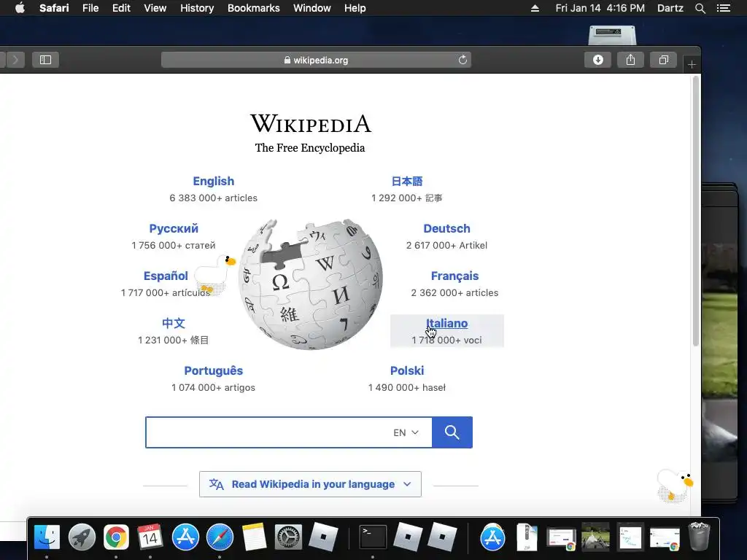Image resolution: width=747 pixels, height=560 pixels.
Task: Click the "1 490 000+ haseł" text
Action: point(407,388)
